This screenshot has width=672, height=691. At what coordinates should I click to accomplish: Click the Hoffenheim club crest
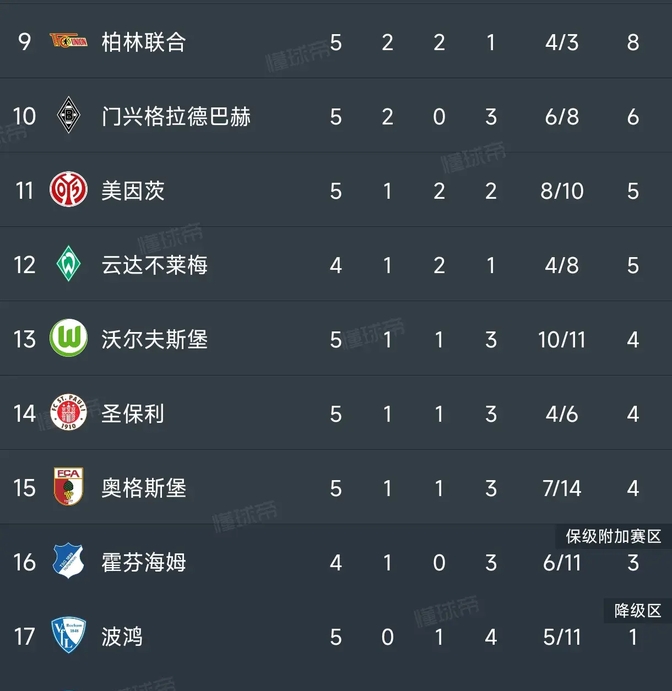click(69, 562)
